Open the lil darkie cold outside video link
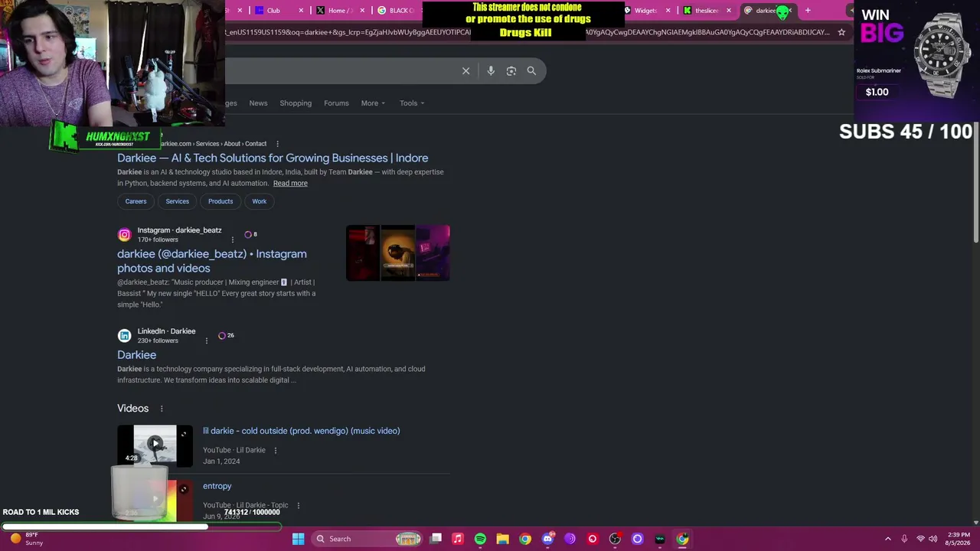 [302, 431]
